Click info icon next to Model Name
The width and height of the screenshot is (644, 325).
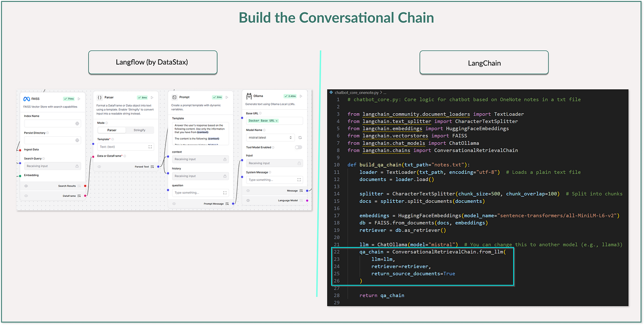(264, 130)
